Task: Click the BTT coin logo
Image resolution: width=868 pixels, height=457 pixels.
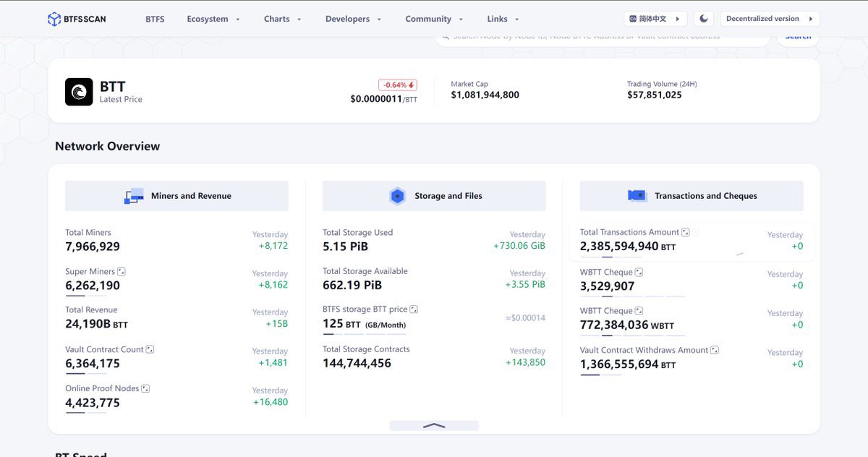Action: [78, 91]
